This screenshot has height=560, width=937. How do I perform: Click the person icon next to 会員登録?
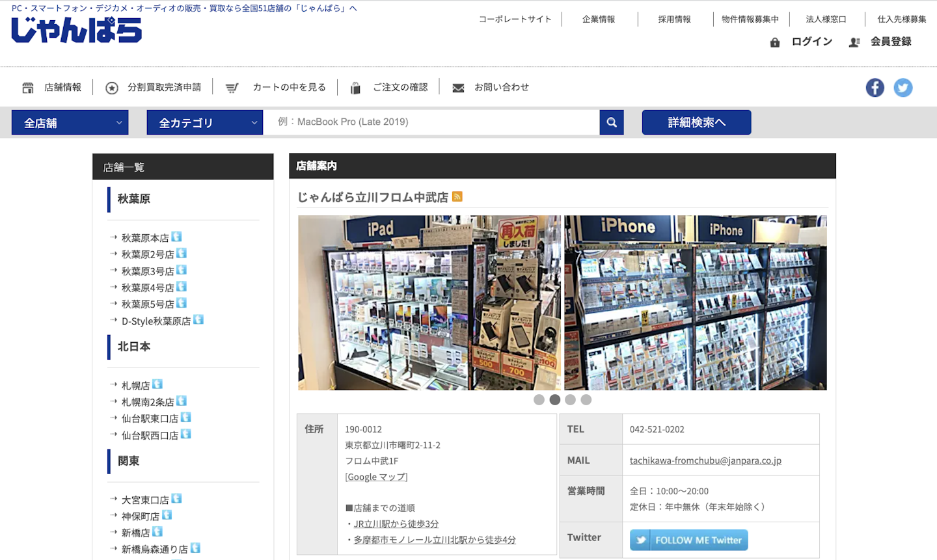(854, 41)
